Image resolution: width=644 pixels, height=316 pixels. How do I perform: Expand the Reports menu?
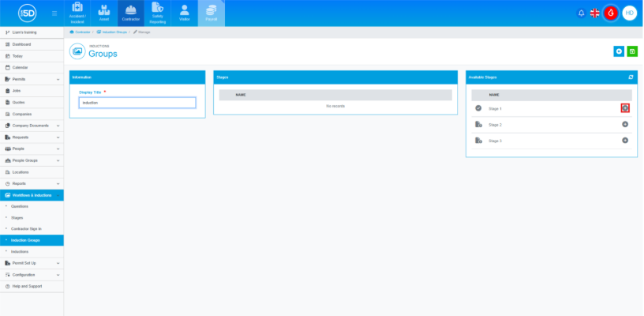click(x=32, y=183)
